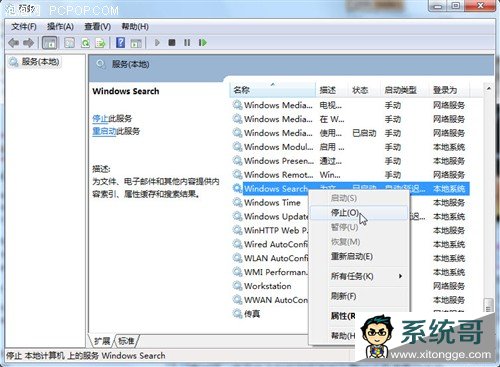Click the green Refresh toolbar icon
The image size is (500, 367).
coord(85,43)
